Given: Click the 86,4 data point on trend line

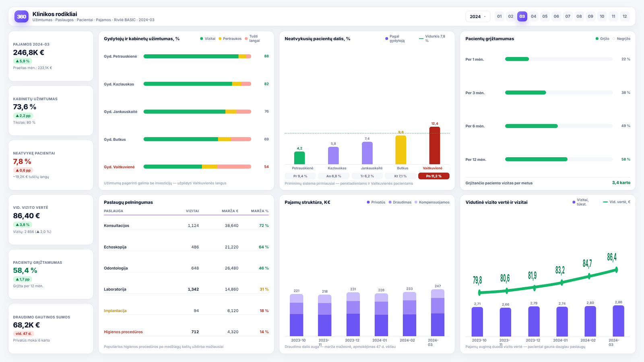Looking at the screenshot, I should (x=616, y=270).
